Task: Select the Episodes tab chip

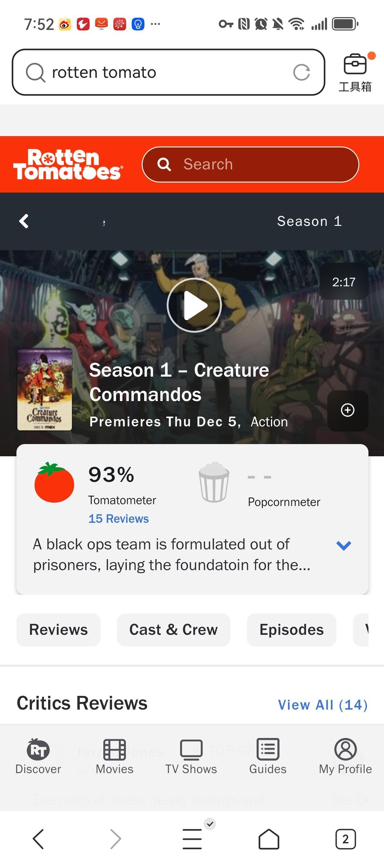Action: point(291,630)
